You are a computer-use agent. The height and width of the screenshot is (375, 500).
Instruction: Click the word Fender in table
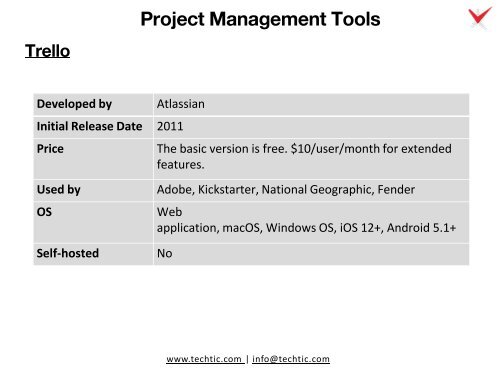tap(396, 190)
